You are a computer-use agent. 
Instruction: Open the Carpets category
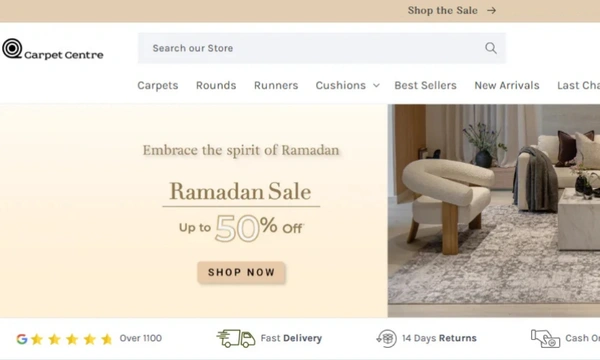click(x=158, y=85)
